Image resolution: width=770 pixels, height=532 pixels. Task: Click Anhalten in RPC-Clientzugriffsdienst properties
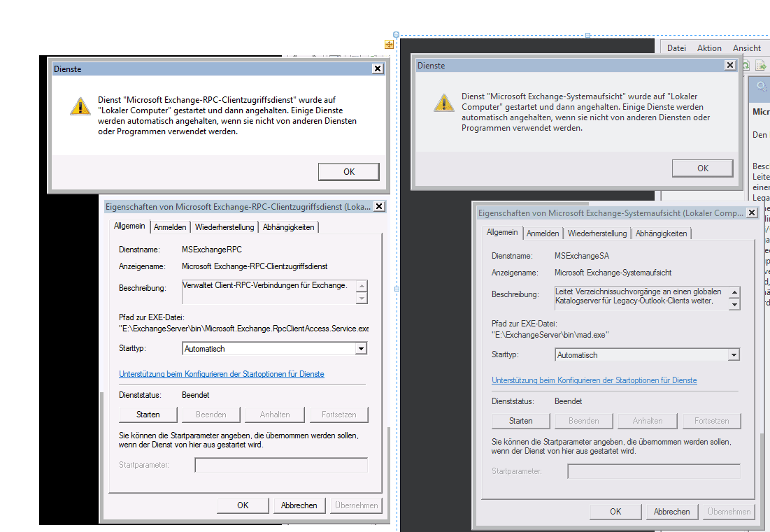pos(275,415)
